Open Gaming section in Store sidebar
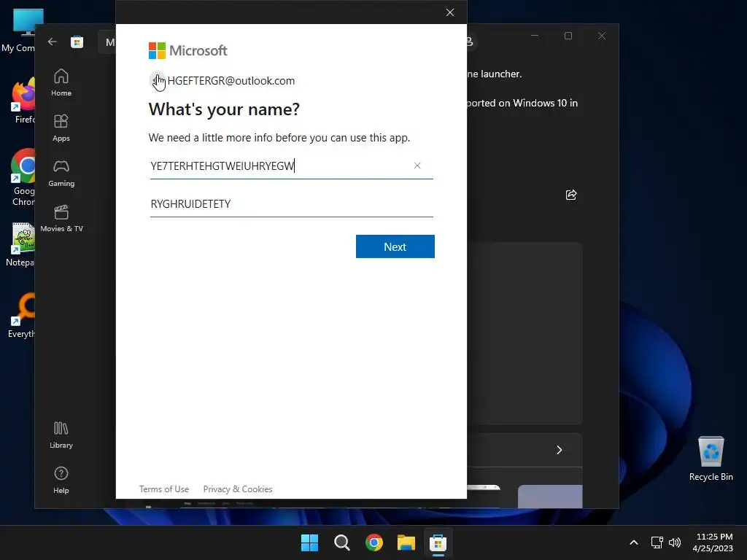 coord(61,173)
